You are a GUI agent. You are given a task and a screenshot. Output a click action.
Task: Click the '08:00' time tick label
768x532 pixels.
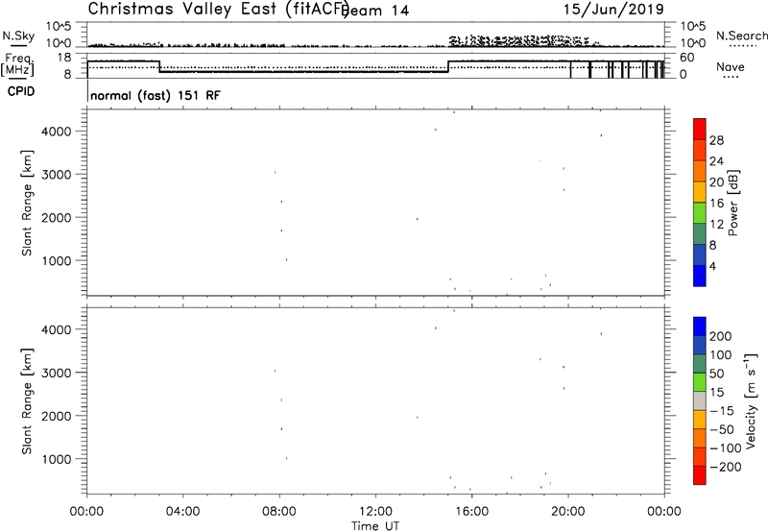pos(279,512)
